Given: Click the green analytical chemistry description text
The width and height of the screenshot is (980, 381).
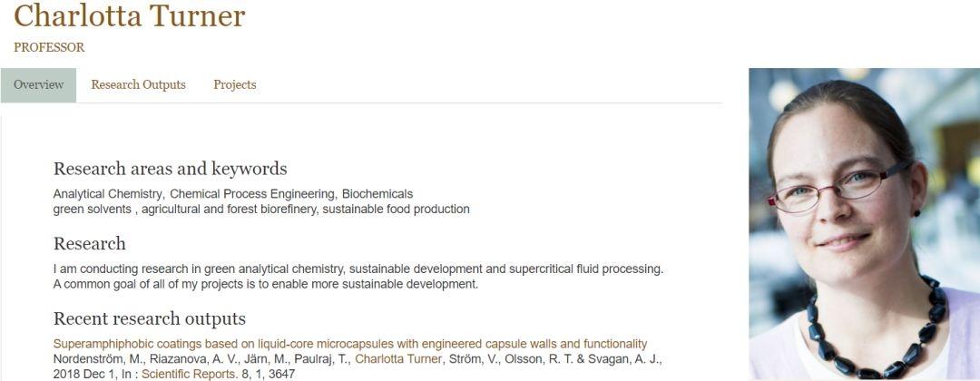Looking at the screenshot, I should coord(358,269).
